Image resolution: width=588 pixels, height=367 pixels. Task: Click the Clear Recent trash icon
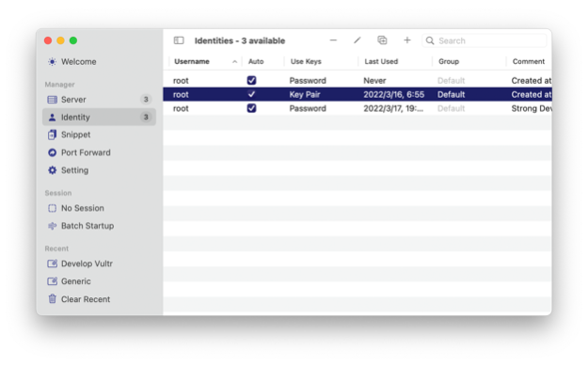(x=52, y=299)
